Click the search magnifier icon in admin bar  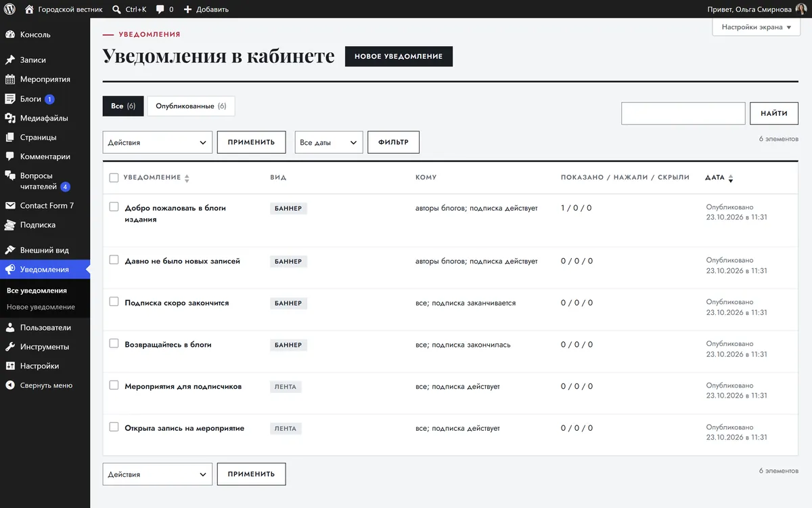(x=116, y=9)
